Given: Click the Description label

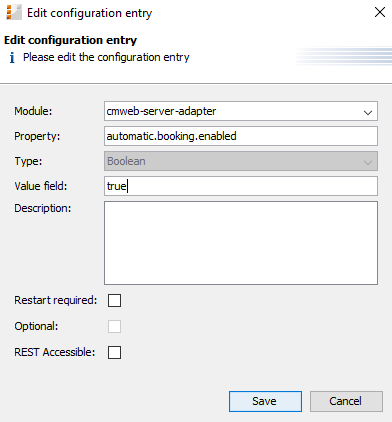Looking at the screenshot, I should [43, 208].
